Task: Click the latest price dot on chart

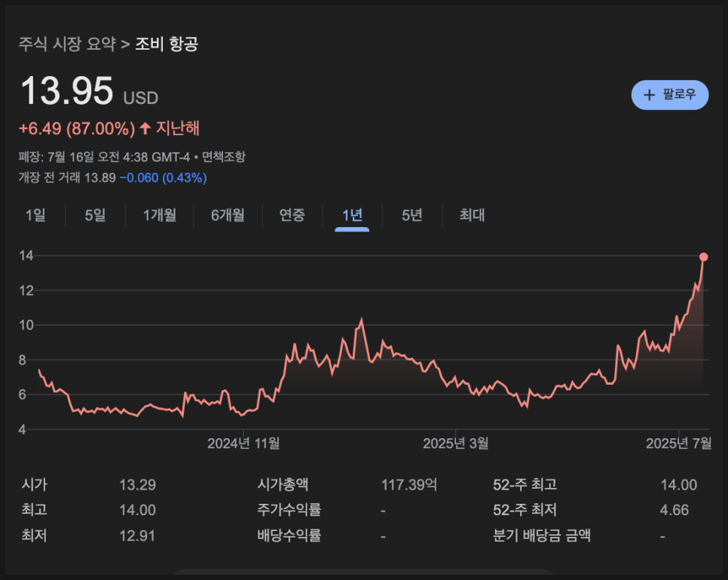Action: 703,257
